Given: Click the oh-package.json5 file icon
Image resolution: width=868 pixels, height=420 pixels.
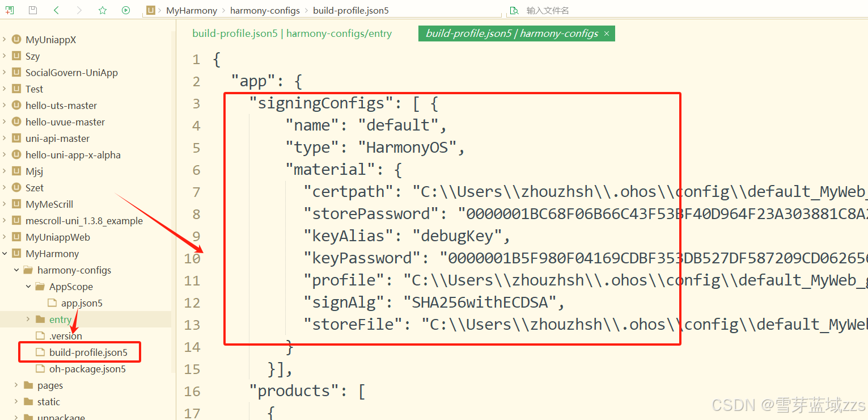Looking at the screenshot, I should pos(40,369).
